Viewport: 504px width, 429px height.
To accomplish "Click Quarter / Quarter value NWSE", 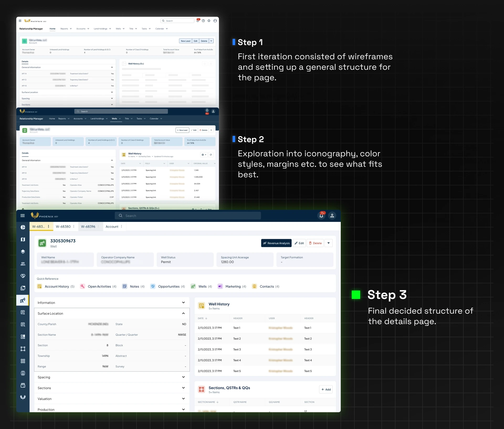I will click(182, 335).
